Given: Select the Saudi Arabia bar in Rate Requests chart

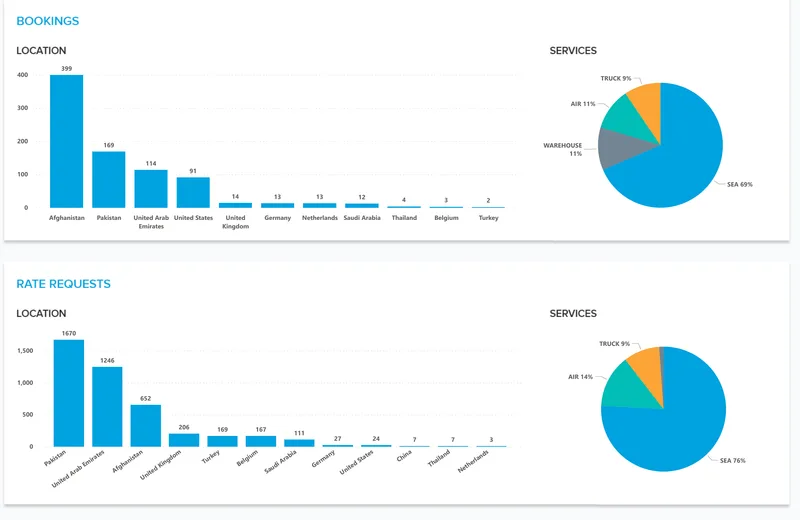Looking at the screenshot, I should [x=299, y=443].
